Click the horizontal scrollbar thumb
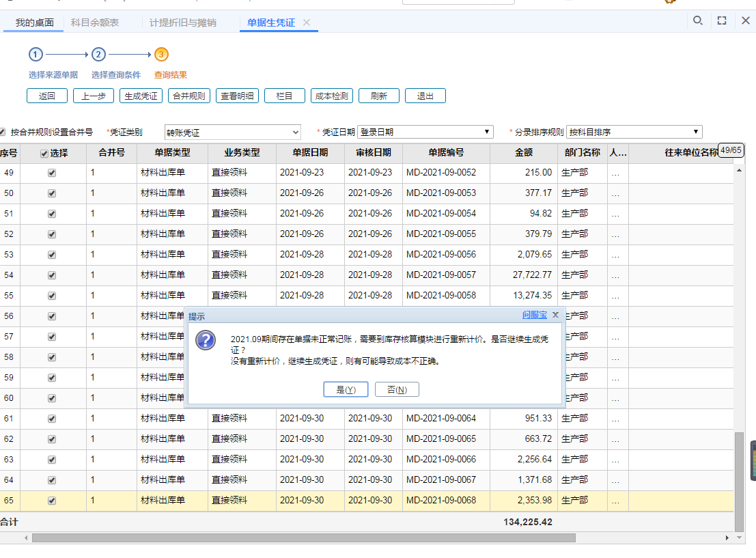 pos(304,538)
